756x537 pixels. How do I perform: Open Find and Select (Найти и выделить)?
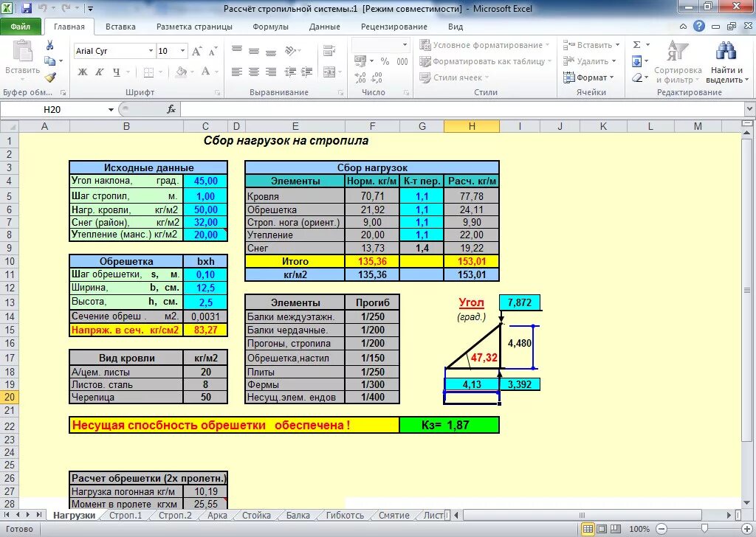pyautogui.click(x=726, y=62)
